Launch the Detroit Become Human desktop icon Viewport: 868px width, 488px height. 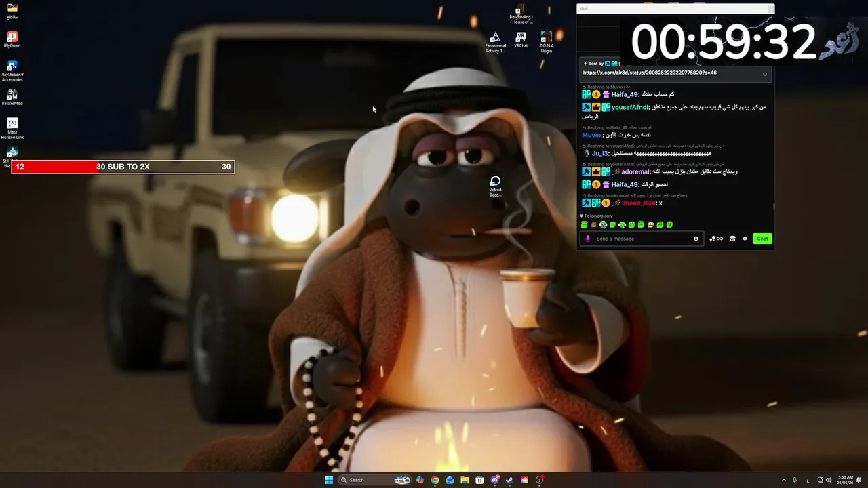[x=496, y=186]
